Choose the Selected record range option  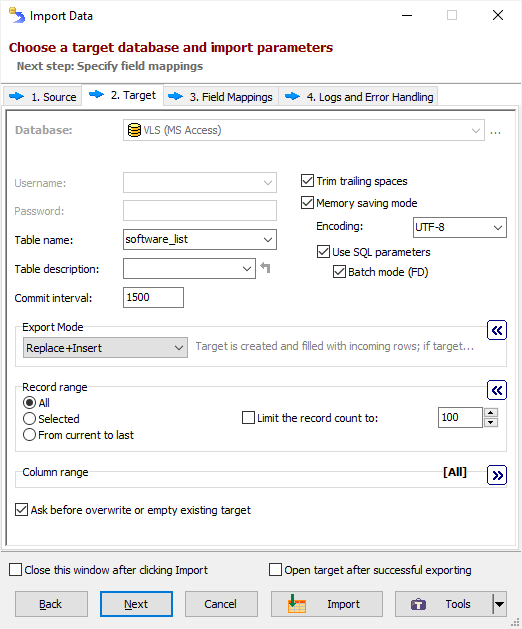point(29,418)
